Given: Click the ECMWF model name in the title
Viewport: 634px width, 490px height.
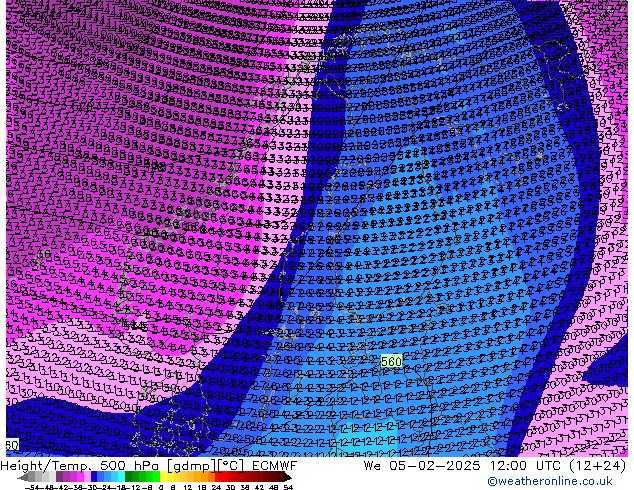Looking at the screenshot, I should pyautogui.click(x=274, y=466).
